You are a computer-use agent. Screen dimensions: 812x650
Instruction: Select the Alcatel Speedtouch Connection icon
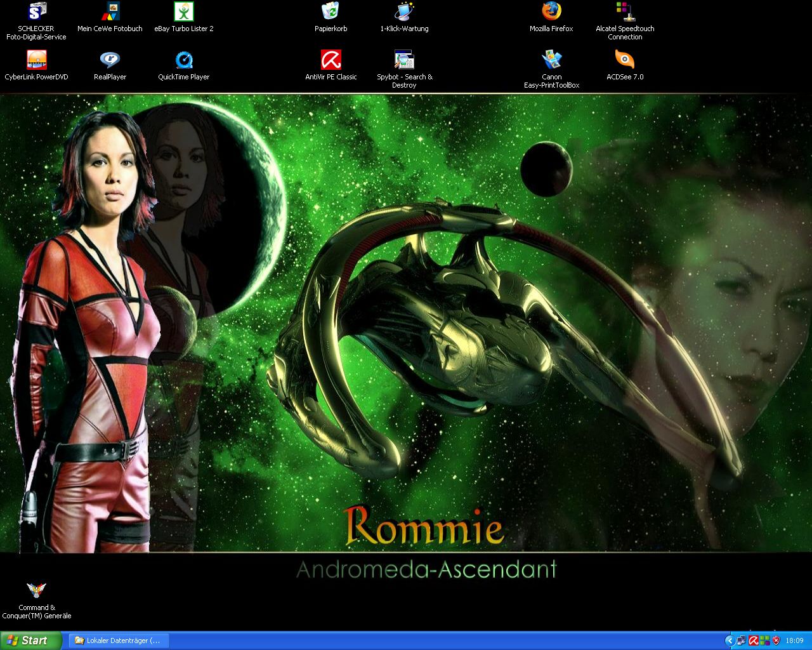click(625, 12)
